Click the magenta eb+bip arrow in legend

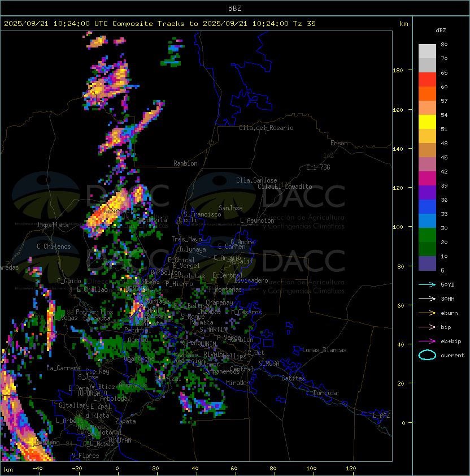tap(427, 341)
